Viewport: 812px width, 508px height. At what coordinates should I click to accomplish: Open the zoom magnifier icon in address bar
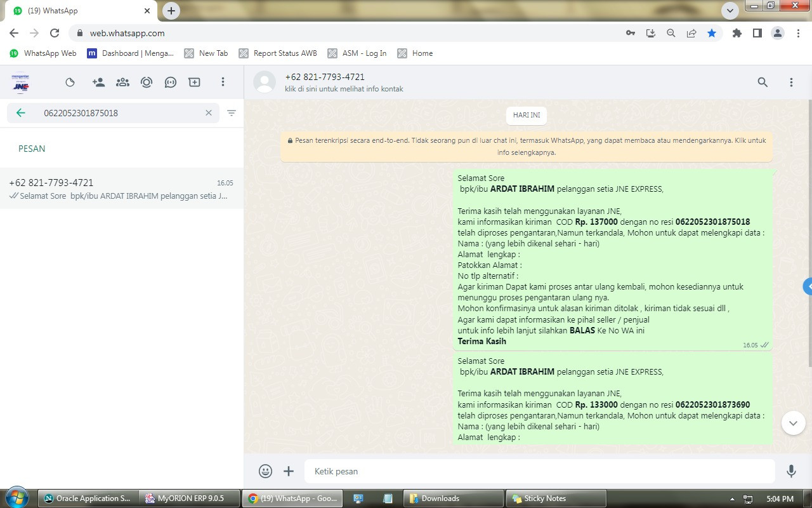tap(671, 33)
